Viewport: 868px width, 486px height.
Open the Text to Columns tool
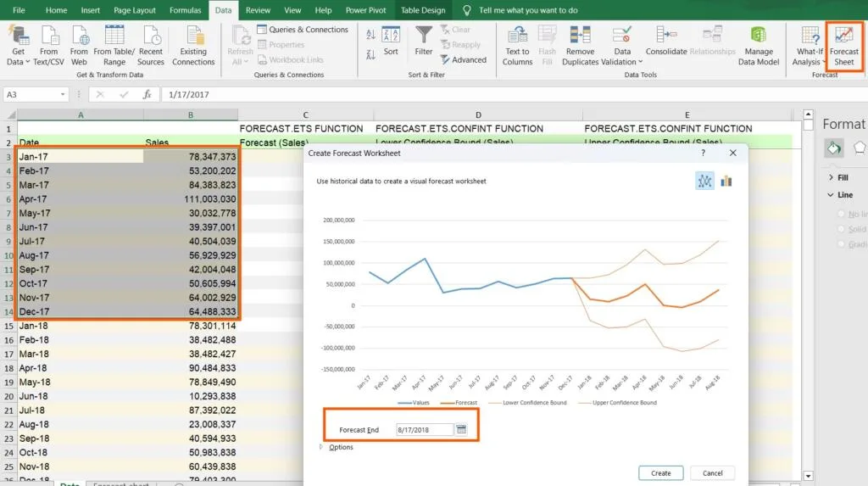pos(517,45)
